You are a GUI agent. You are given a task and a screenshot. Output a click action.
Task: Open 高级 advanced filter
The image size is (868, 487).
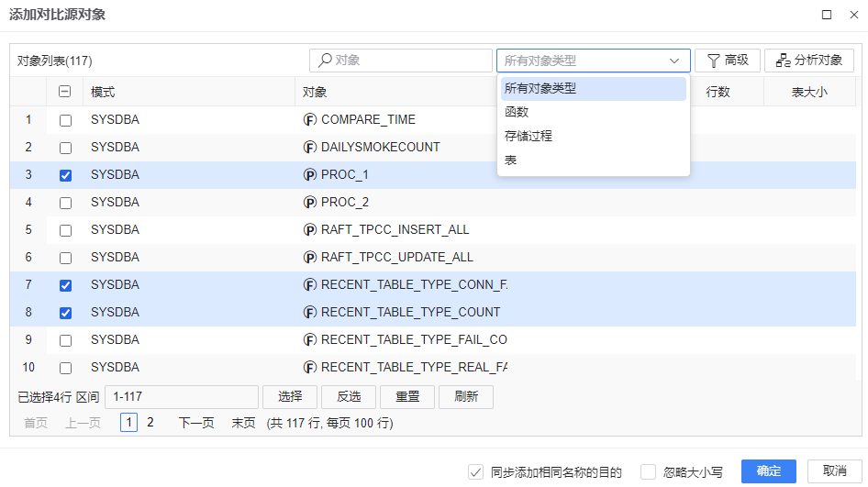pyautogui.click(x=728, y=61)
